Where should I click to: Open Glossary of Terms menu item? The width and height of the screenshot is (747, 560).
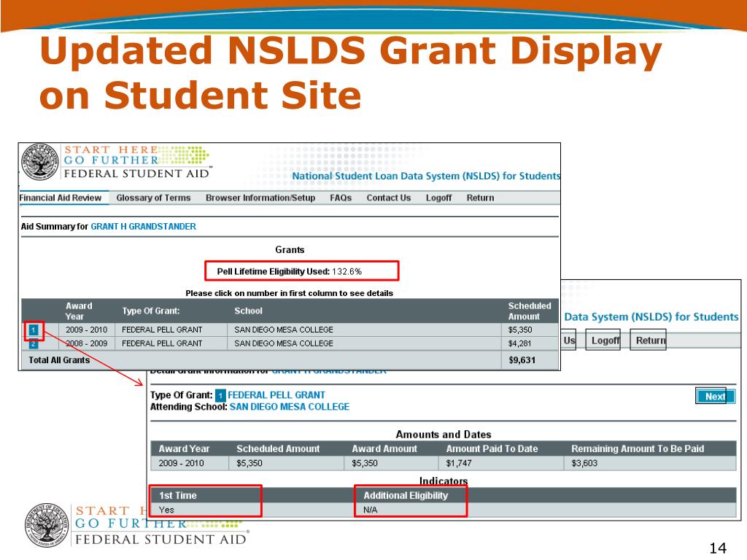[x=153, y=198]
